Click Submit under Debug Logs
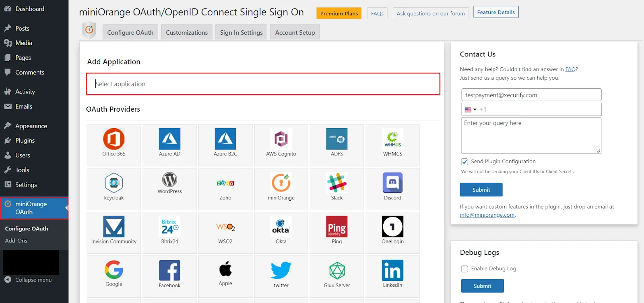This screenshot has width=644, height=303. [x=482, y=286]
